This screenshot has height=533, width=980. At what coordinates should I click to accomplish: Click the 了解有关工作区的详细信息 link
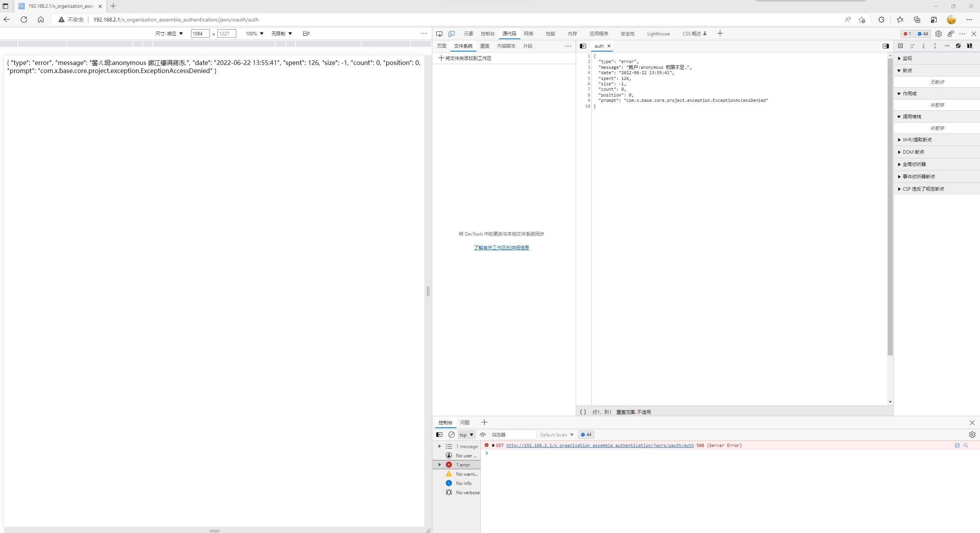click(x=501, y=248)
